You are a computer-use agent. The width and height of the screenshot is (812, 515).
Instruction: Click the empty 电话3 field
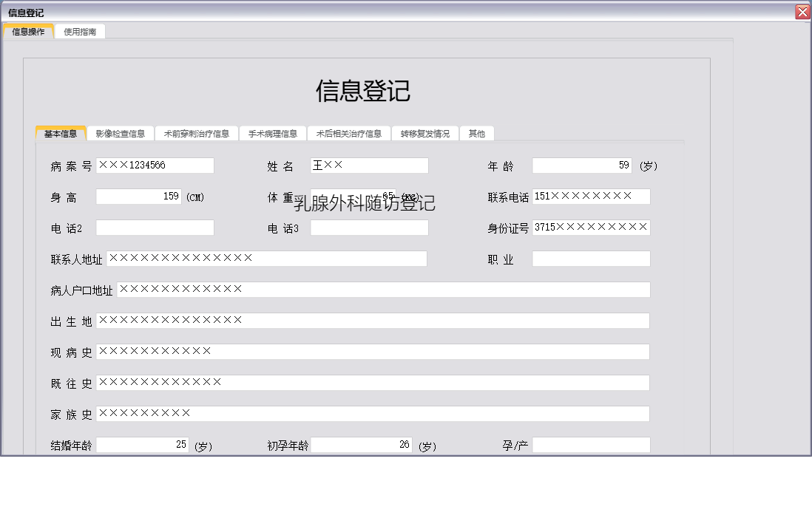368,228
